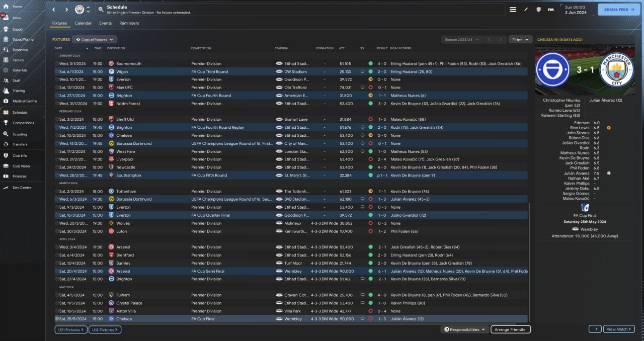Switch to the Events tab
644x341 pixels.
(105, 23)
